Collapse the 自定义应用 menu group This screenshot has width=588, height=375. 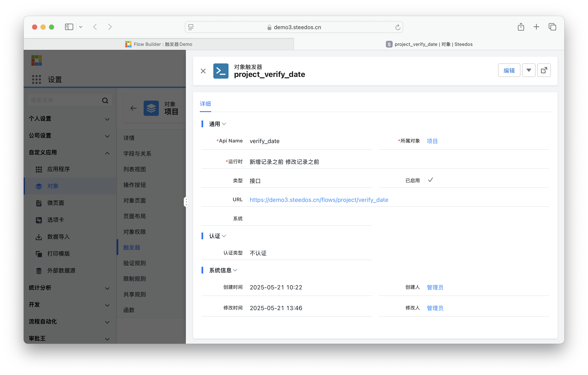70,153
